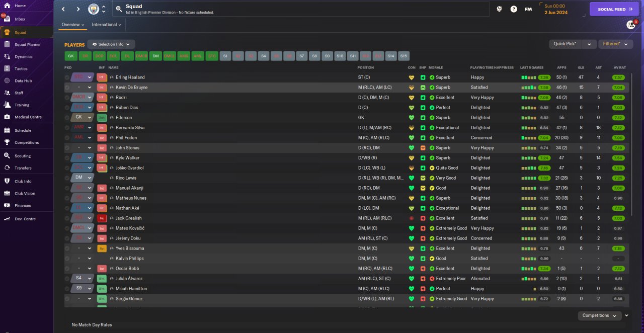Screen dimensions: 644x333
Task: Select the DM position filter
Action: [x=155, y=56]
